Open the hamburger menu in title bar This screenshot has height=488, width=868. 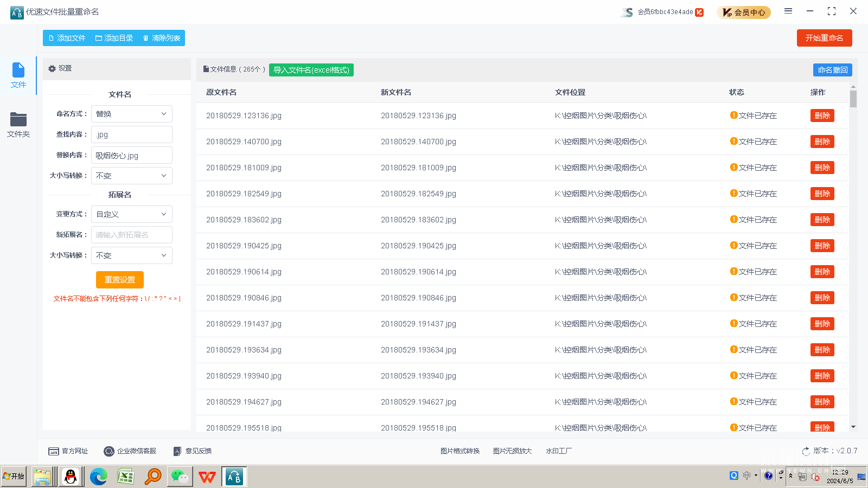pyautogui.click(x=788, y=11)
